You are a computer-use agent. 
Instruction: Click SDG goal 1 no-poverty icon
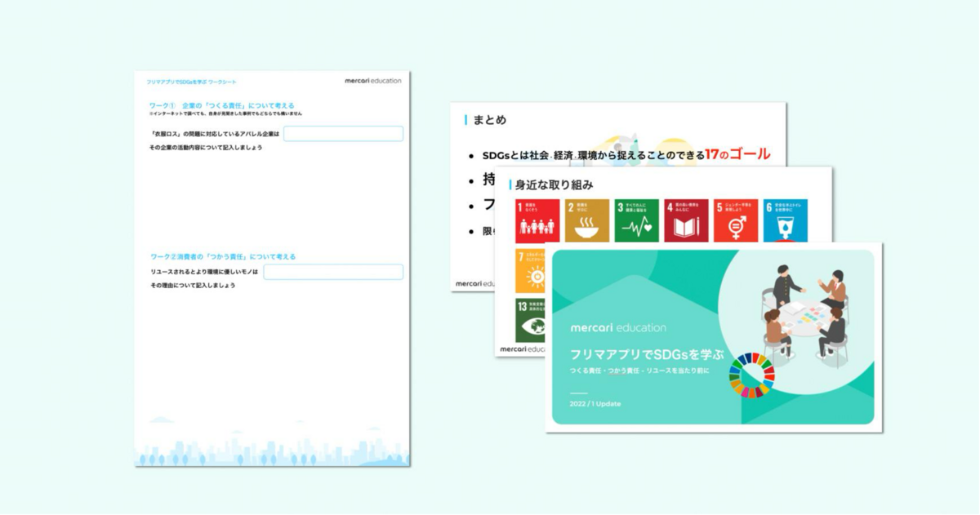(x=537, y=220)
